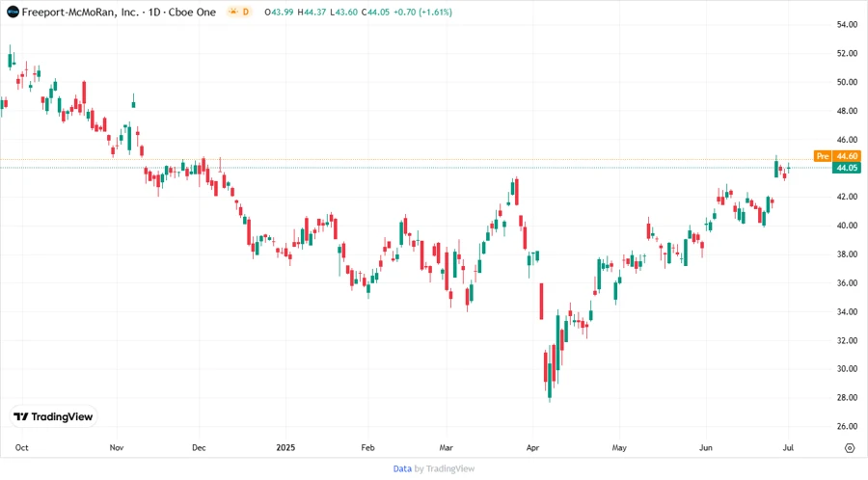Screen dimensions: 868x480
Task: Select the green 44.05 last price label
Action: tap(847, 168)
